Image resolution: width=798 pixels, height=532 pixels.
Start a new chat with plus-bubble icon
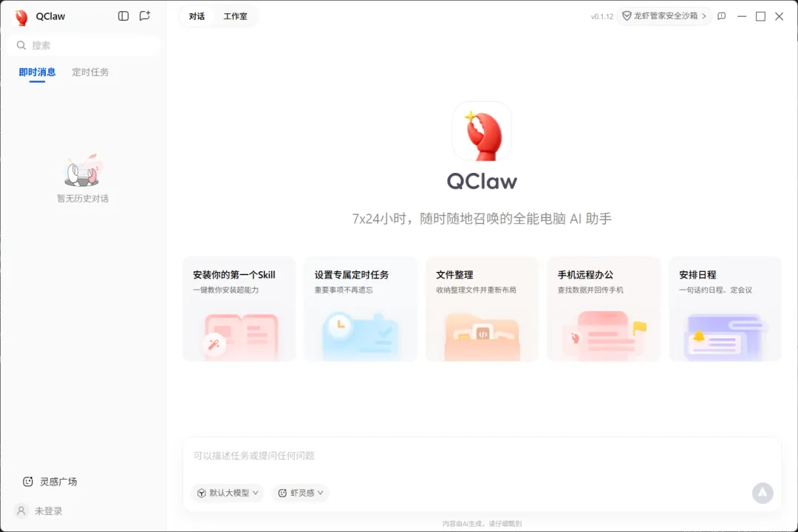[x=145, y=16]
